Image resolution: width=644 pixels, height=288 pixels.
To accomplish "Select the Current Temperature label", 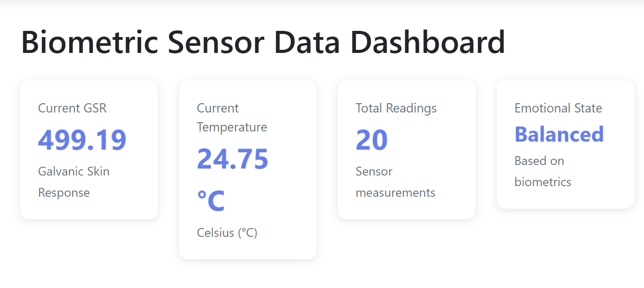I will [x=232, y=118].
